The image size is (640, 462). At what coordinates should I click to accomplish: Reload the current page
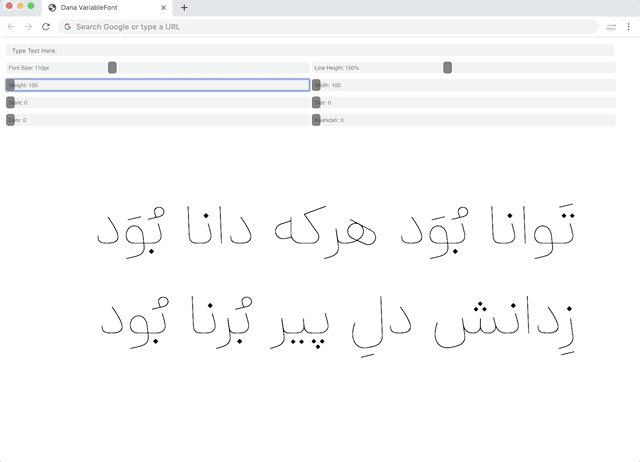tap(46, 27)
